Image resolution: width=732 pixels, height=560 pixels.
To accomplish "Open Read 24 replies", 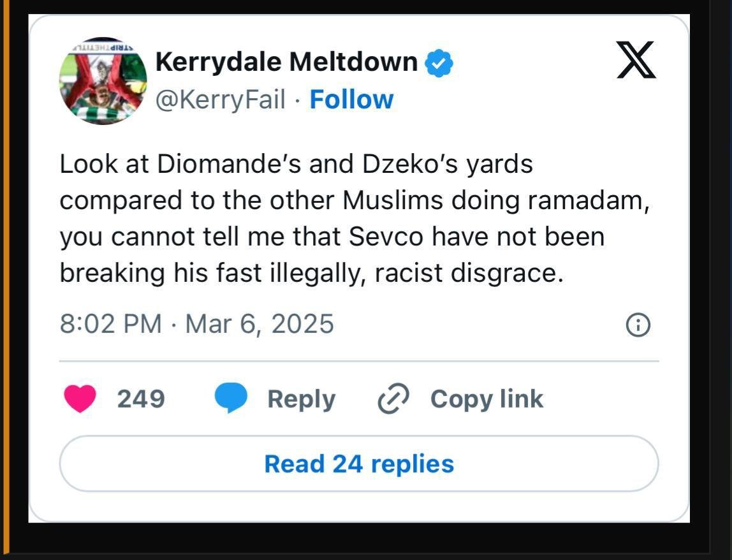I will (x=359, y=464).
